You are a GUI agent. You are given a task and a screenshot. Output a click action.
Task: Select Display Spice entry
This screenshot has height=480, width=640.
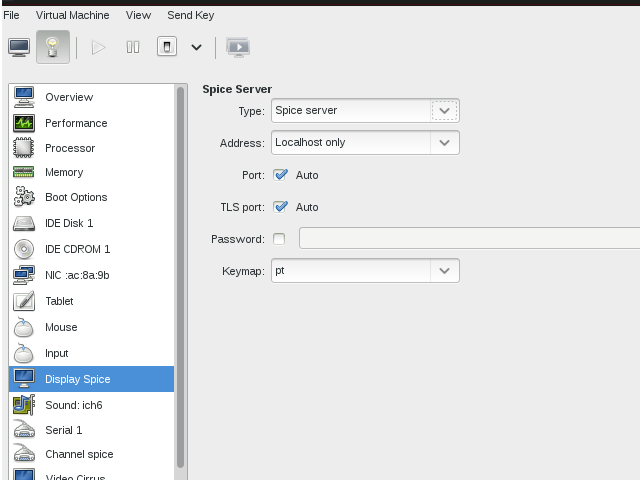tap(91, 379)
